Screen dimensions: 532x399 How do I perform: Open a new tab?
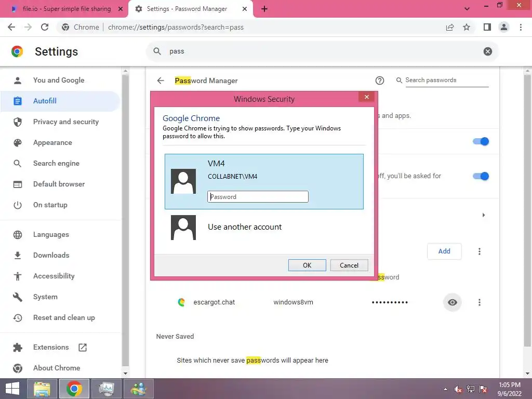click(x=264, y=9)
